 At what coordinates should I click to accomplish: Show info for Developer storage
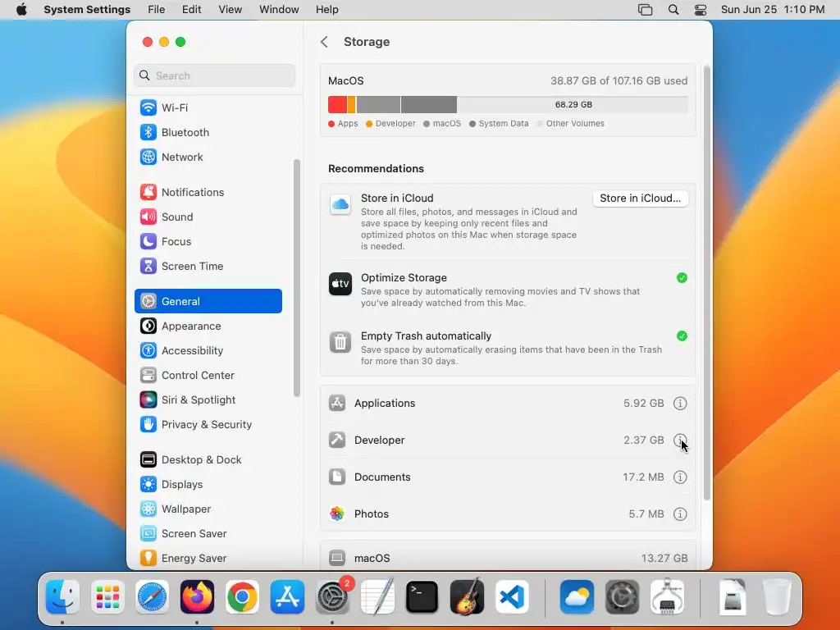coord(680,441)
